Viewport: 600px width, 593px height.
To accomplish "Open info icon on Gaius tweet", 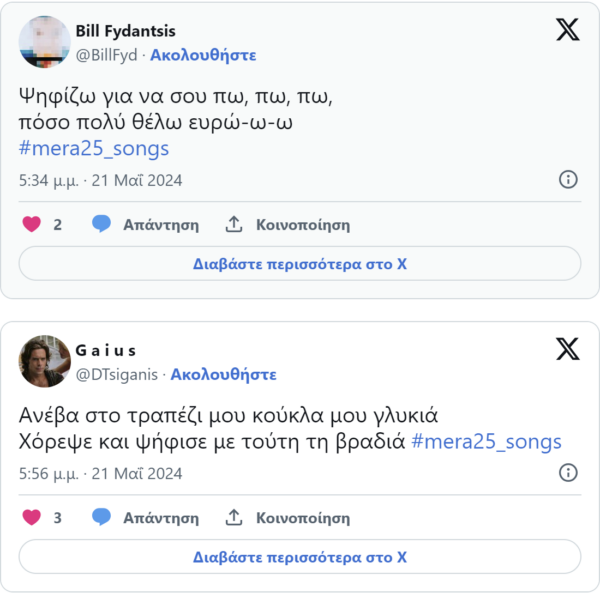I will [567, 473].
